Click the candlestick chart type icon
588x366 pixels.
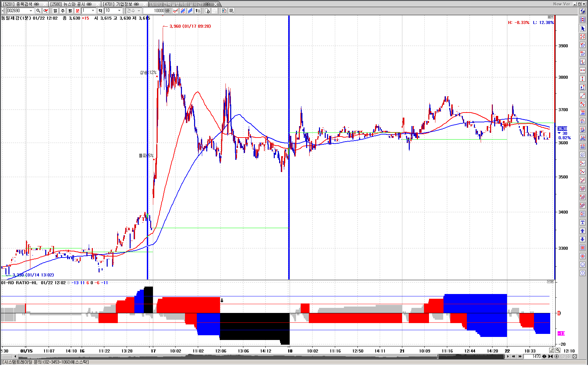pos(183,11)
